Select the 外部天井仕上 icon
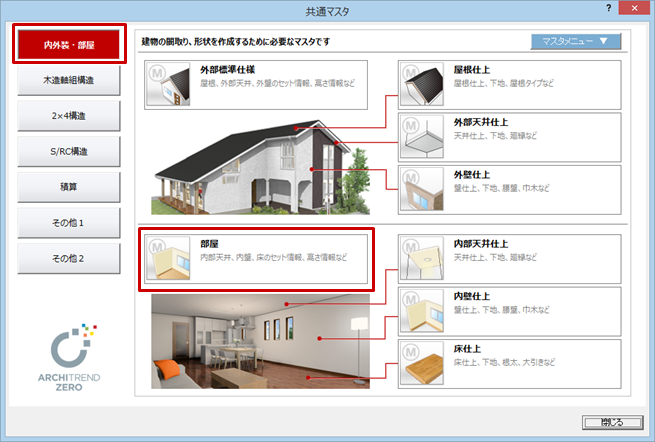 pos(421,137)
